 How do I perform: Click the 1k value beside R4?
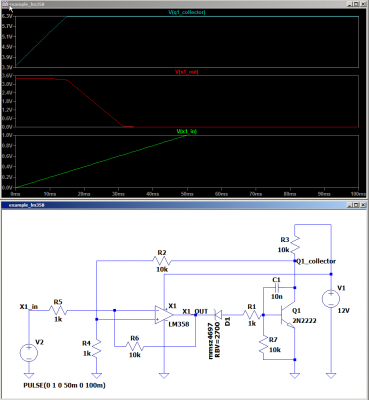[86, 354]
